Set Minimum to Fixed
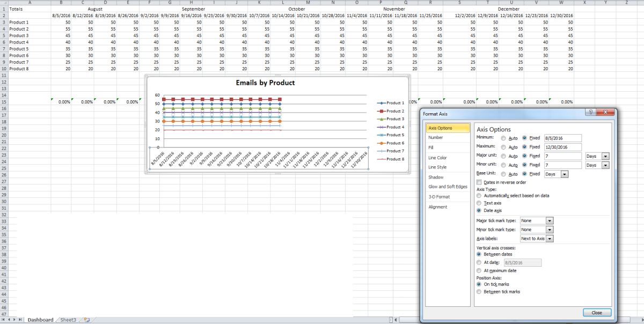 [525, 138]
